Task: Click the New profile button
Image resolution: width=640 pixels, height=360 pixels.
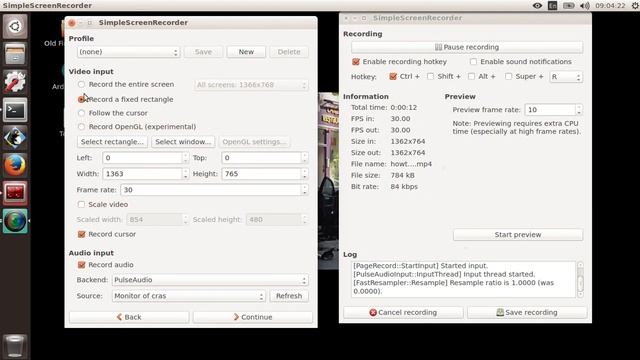Action: pyautogui.click(x=246, y=52)
